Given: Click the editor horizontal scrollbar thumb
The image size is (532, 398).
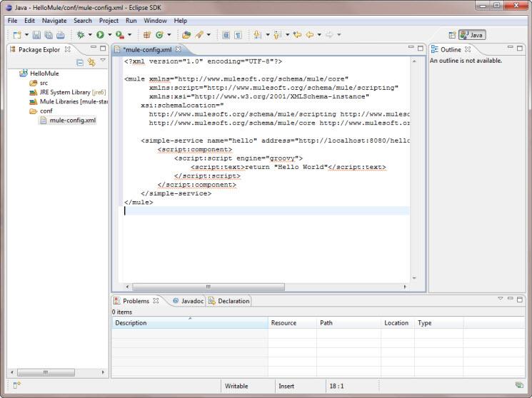Looking at the screenshot, I should point(209,287).
